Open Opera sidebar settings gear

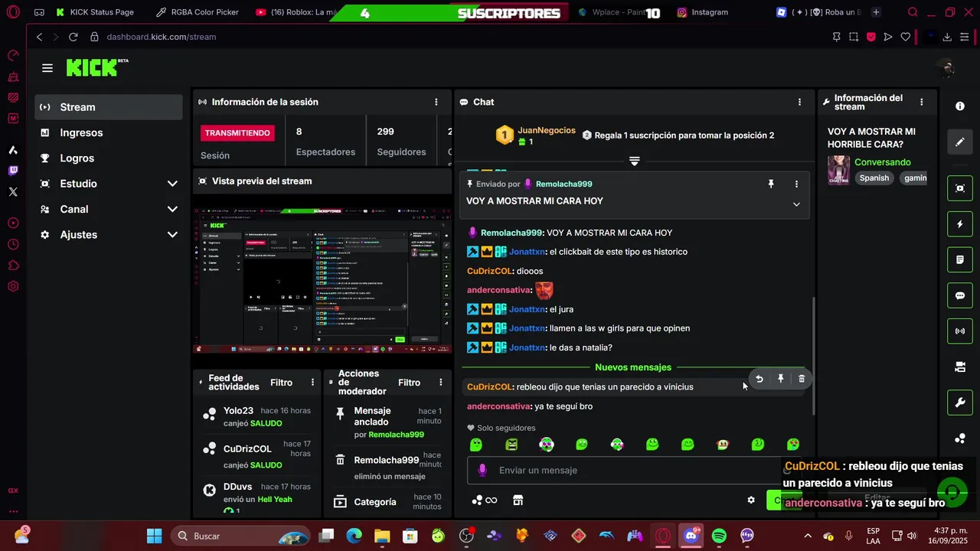pyautogui.click(x=13, y=287)
